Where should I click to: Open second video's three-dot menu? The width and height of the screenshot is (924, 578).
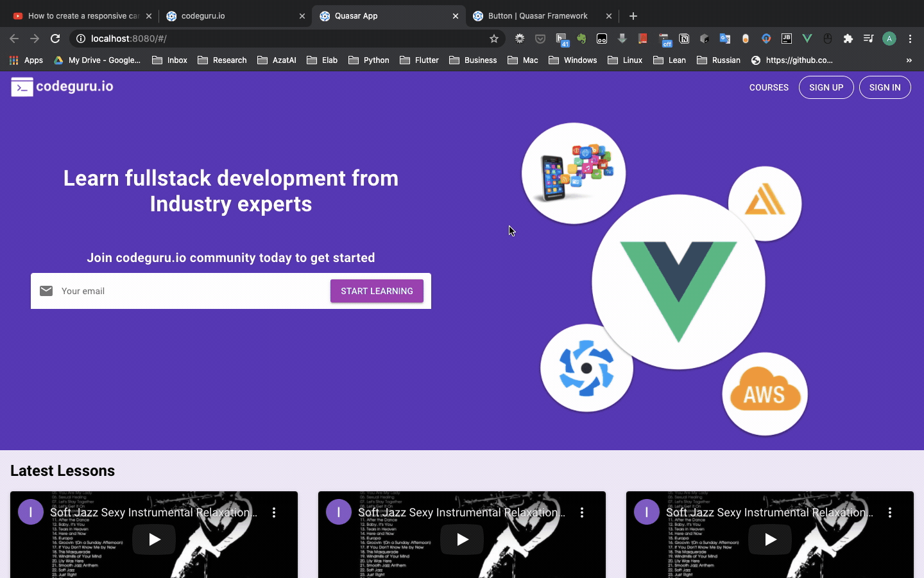pos(582,512)
